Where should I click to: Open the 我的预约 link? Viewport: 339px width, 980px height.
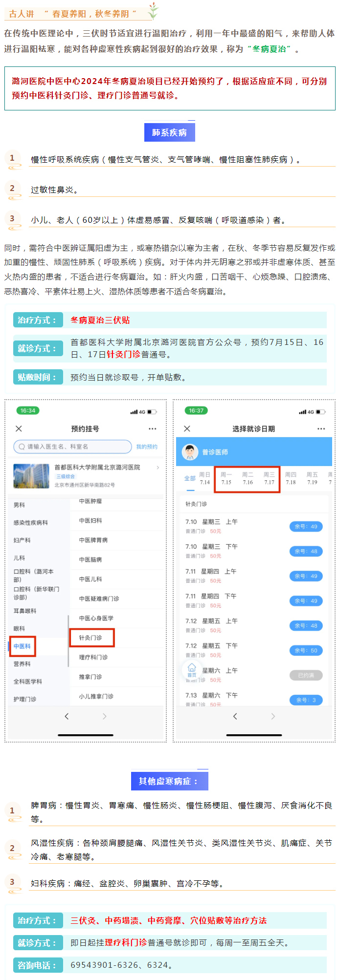tap(147, 447)
